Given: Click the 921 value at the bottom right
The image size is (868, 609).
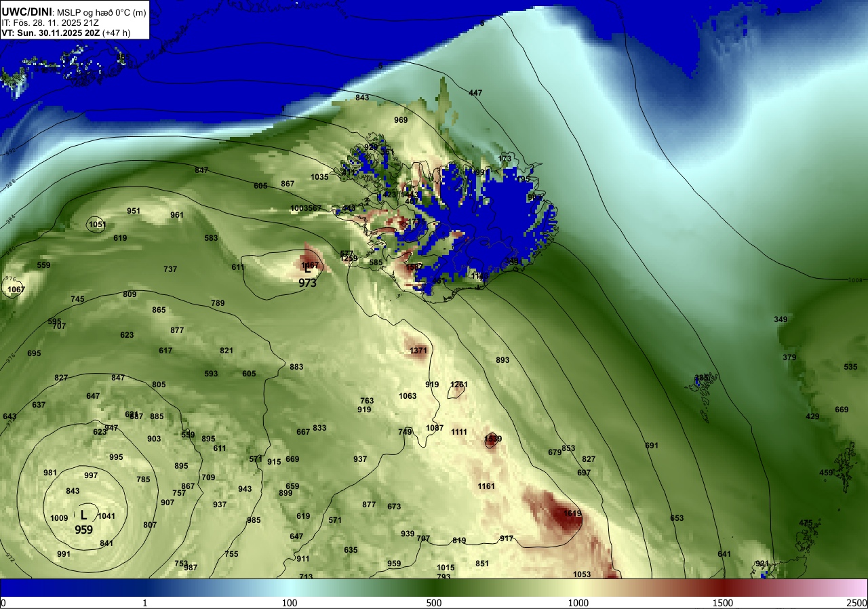Looking at the screenshot, I should tap(762, 564).
